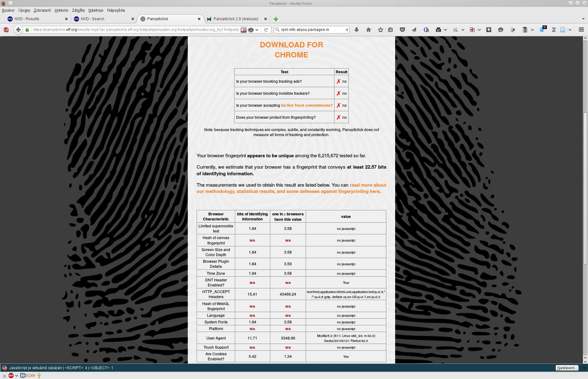Click the scrollbar down arrow
Image resolution: width=588 pixels, height=379 pixels.
(x=585, y=361)
